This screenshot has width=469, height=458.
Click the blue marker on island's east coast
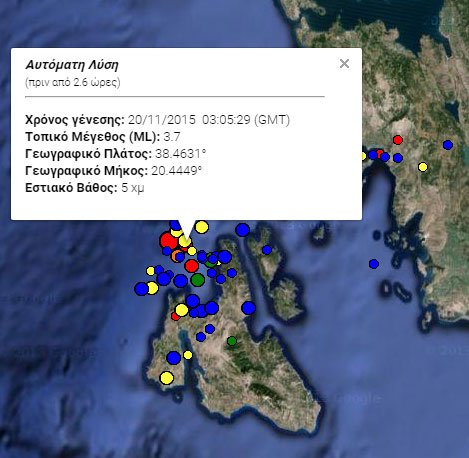[x=248, y=308]
